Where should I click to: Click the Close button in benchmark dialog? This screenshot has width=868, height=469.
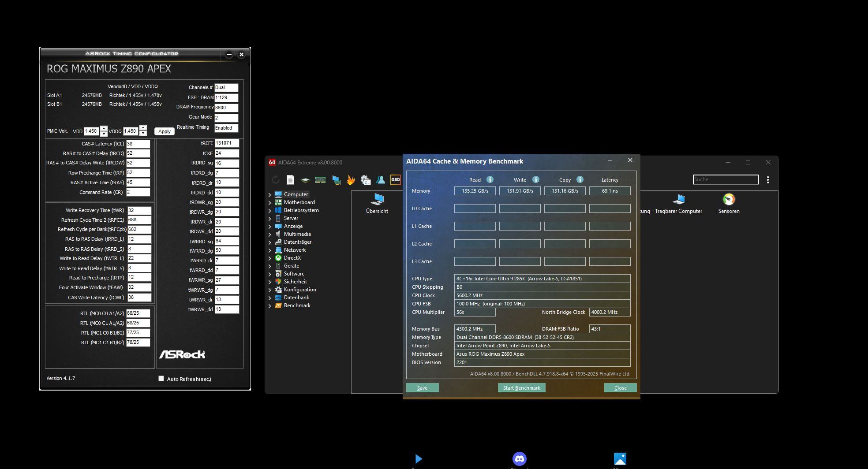click(x=620, y=388)
